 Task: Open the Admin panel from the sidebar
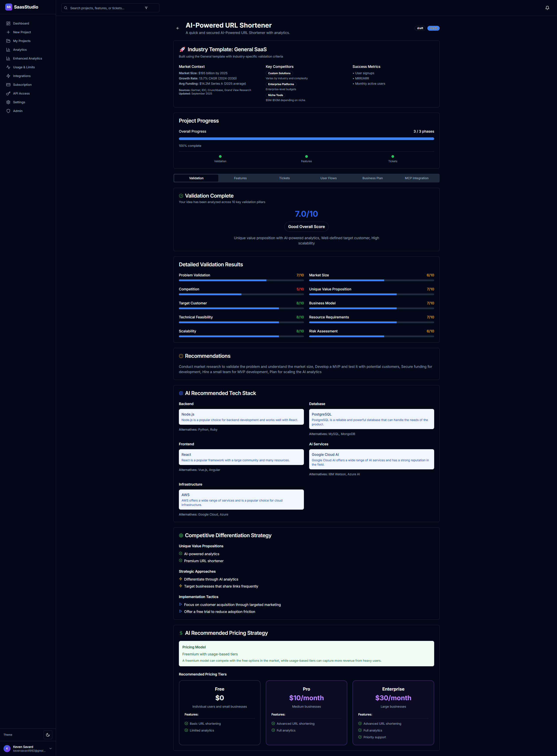[x=17, y=111]
